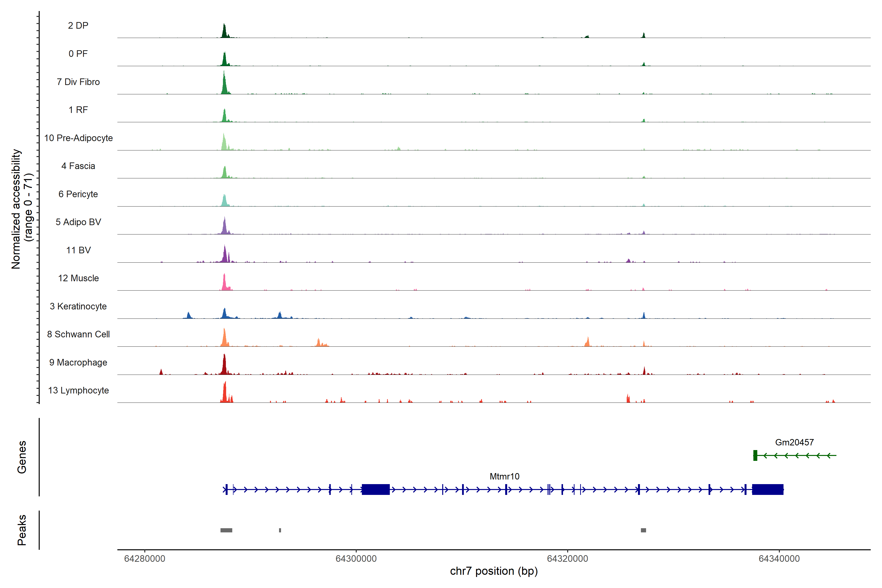Click the orange Schwann Cell main peak
This screenshot has height=588, width=882.
224,339
